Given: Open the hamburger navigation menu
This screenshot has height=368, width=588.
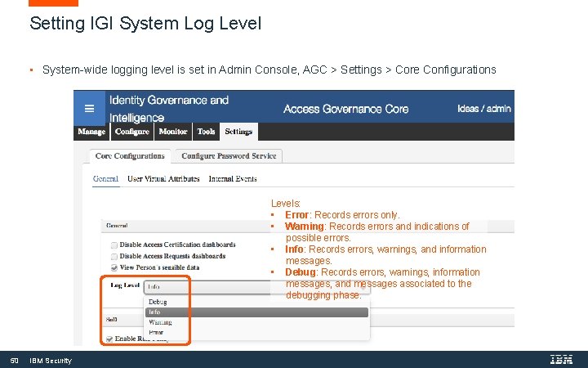Looking at the screenshot, I should tap(89, 109).
